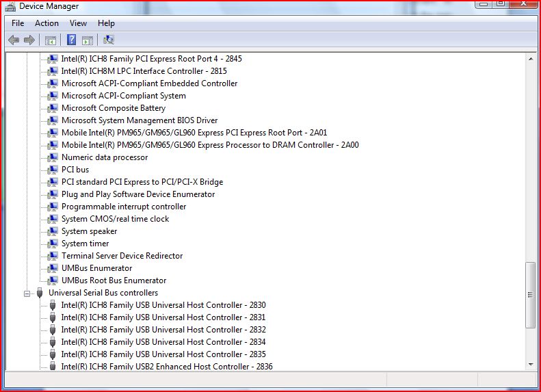The image size is (541, 392).
Task: Open the Action menu
Action: point(47,23)
